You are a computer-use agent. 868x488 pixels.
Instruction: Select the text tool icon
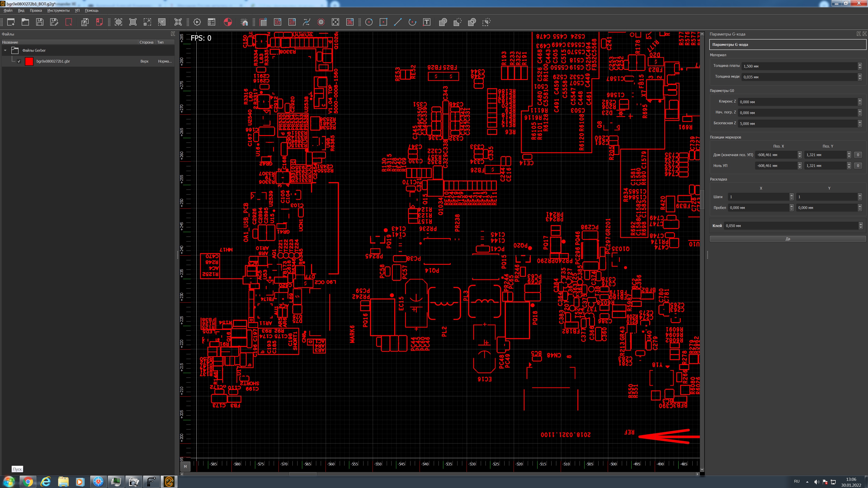[x=427, y=22]
